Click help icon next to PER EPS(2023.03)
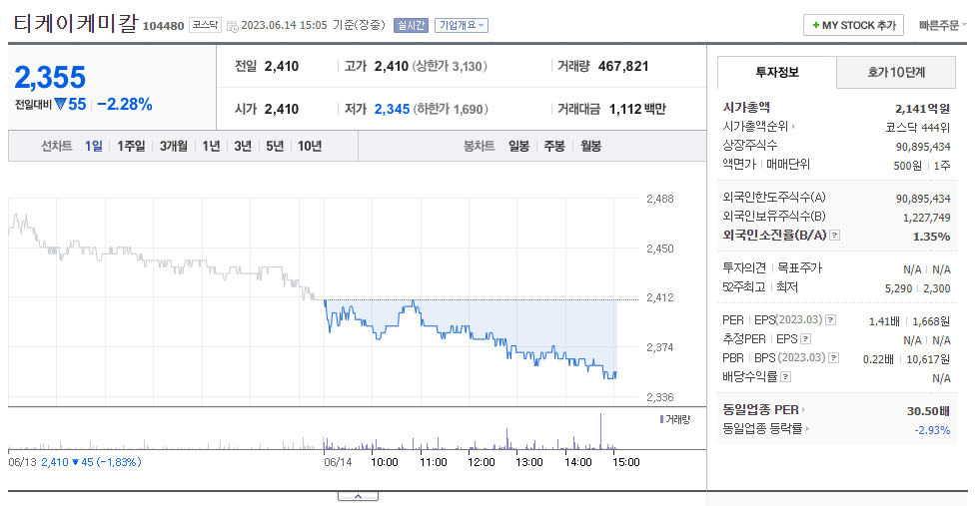Image resolution: width=980 pixels, height=506 pixels. [x=830, y=319]
